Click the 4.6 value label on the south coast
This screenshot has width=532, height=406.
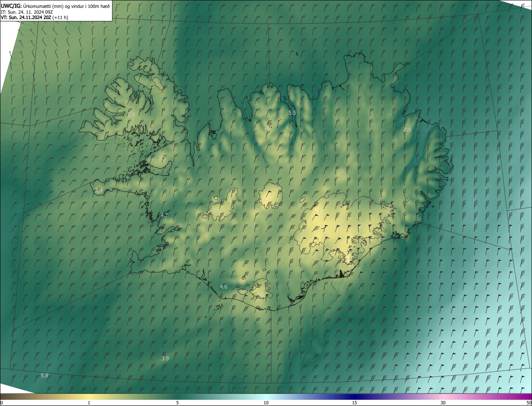(x=224, y=286)
